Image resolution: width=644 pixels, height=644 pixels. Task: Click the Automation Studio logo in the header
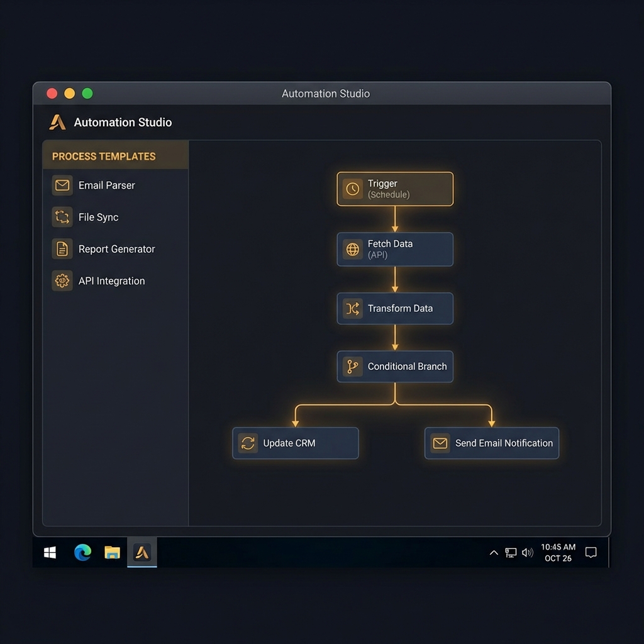(55, 122)
